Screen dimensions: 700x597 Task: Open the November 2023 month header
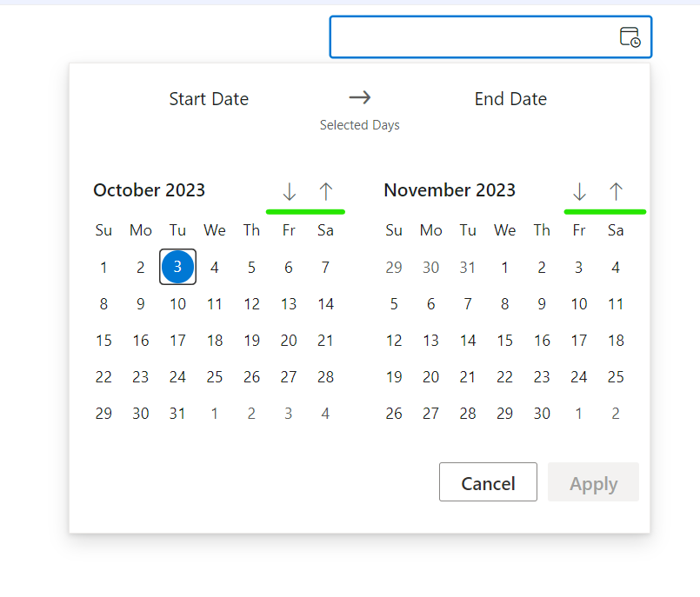(450, 190)
